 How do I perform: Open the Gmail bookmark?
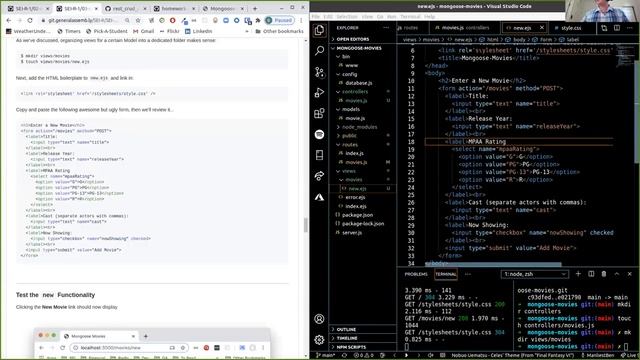pyautogui.click(x=144, y=31)
